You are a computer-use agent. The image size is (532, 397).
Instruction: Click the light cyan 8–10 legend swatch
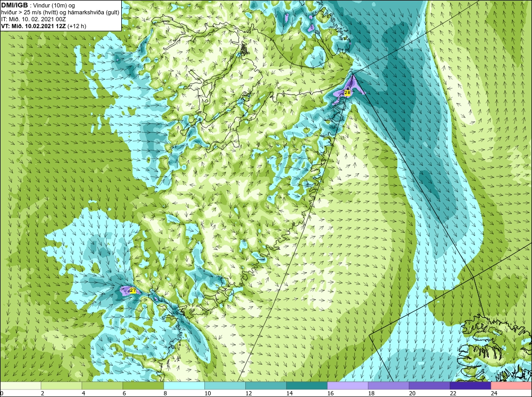point(184,386)
